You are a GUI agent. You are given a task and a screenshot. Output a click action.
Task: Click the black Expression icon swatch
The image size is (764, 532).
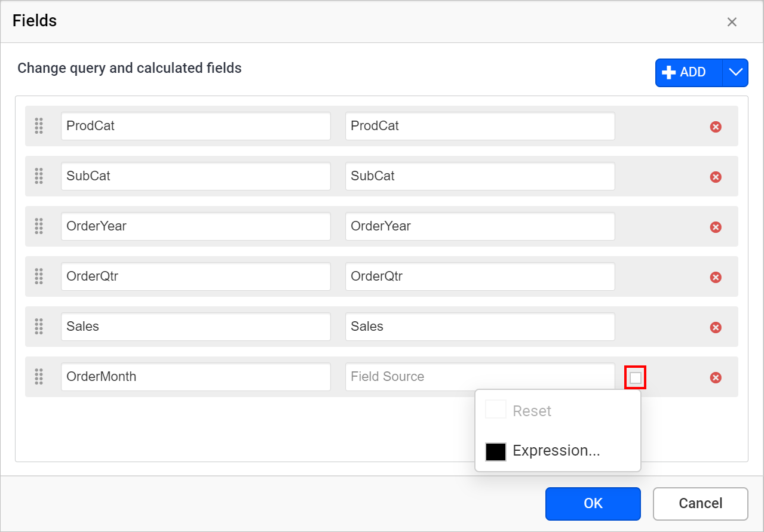pyautogui.click(x=496, y=451)
